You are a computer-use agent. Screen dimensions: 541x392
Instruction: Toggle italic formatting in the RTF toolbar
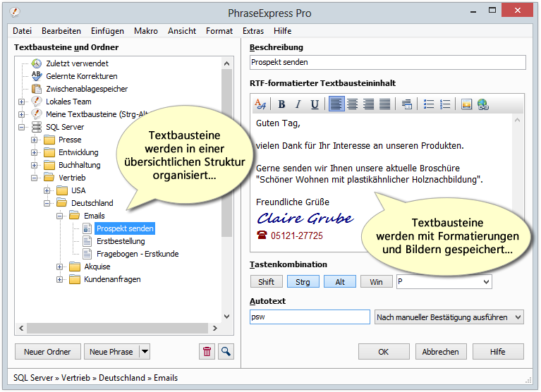pyautogui.click(x=298, y=104)
